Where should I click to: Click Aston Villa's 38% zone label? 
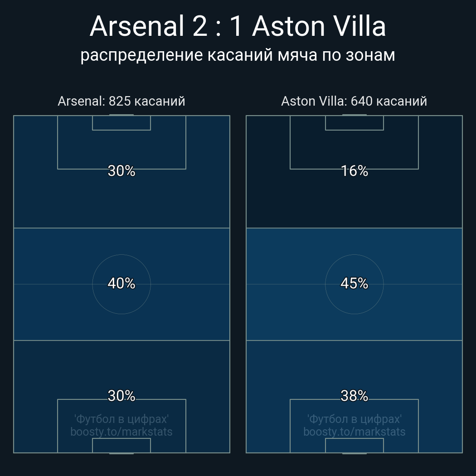click(x=354, y=396)
